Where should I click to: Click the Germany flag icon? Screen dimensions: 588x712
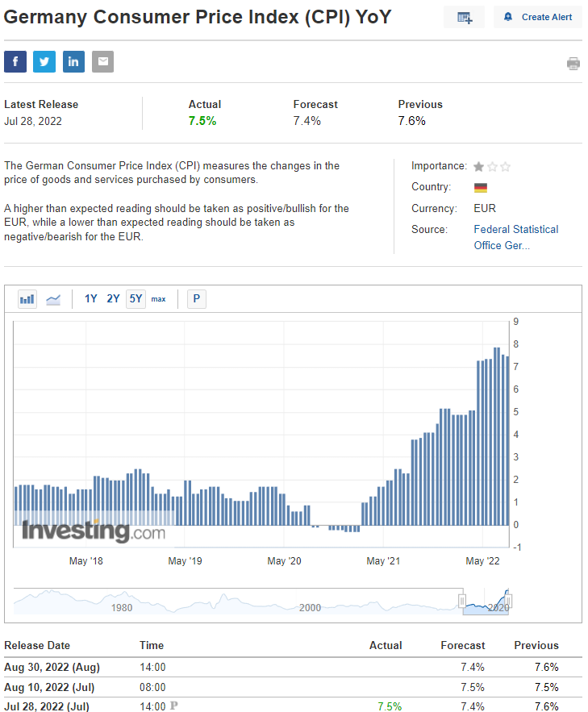point(481,188)
